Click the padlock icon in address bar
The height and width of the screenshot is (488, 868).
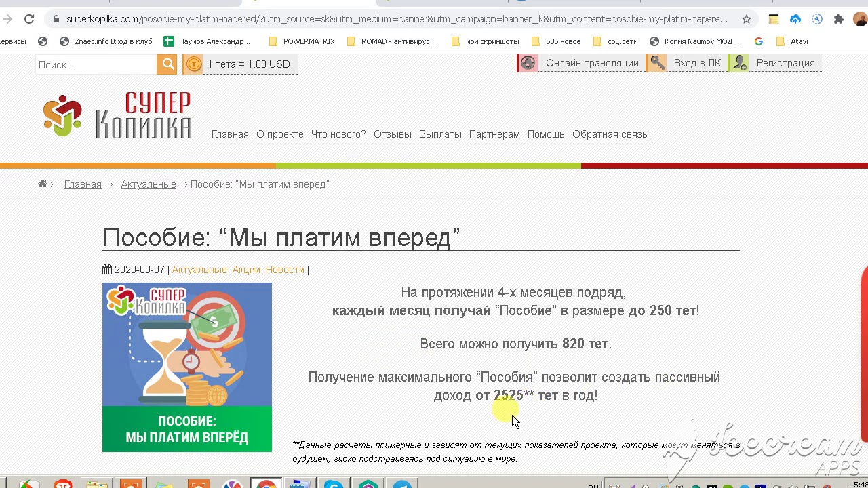56,19
